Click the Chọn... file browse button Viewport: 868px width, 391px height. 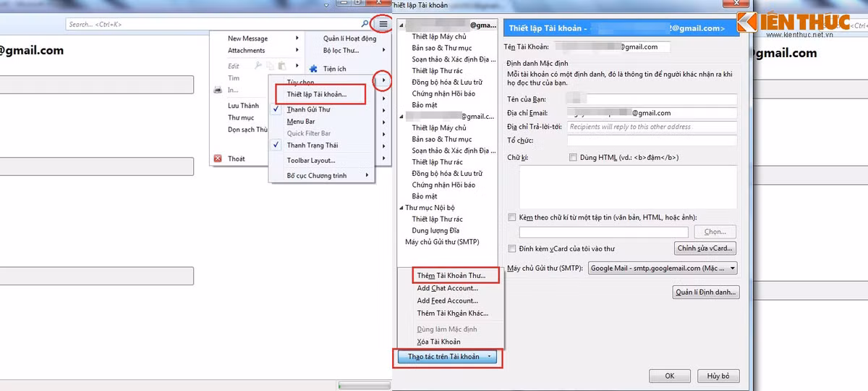pos(715,232)
